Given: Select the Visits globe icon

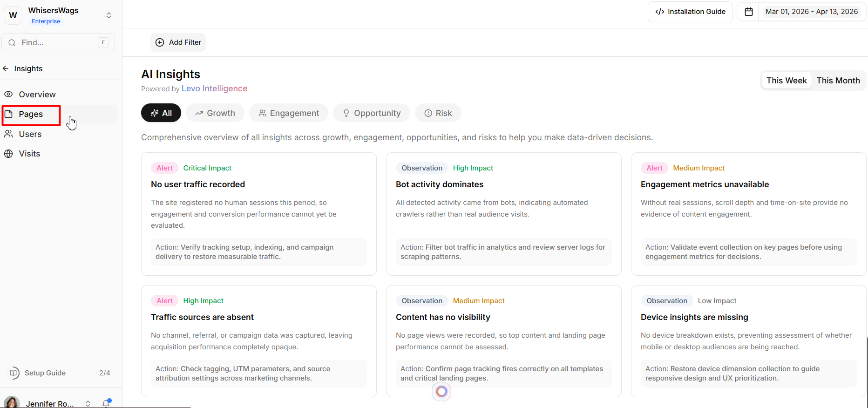Looking at the screenshot, I should point(8,154).
